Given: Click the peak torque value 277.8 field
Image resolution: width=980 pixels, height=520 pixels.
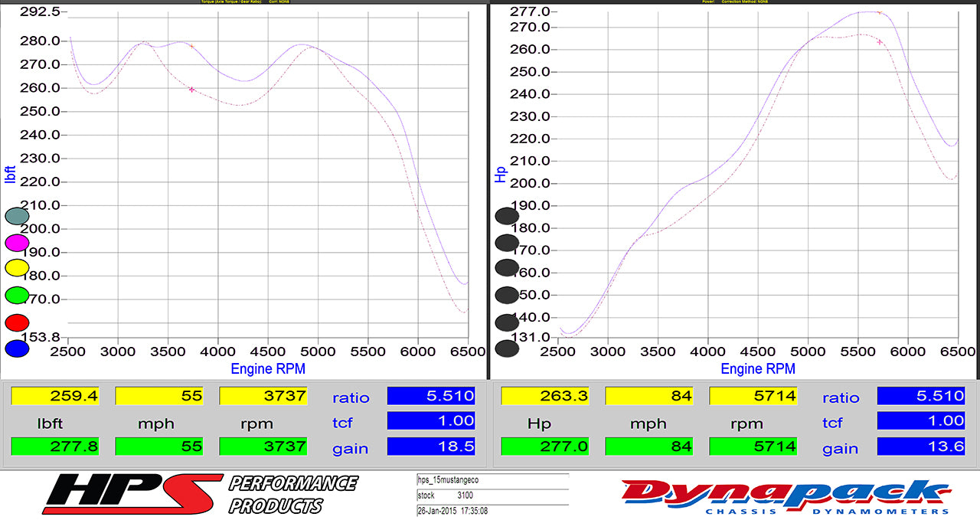Looking at the screenshot, I should (x=55, y=446).
